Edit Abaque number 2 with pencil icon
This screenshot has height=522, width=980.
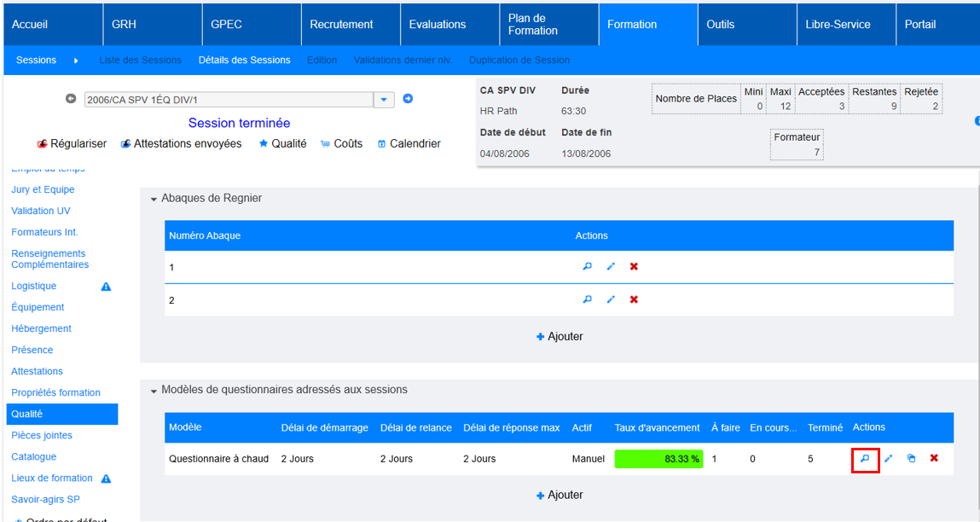coord(611,300)
